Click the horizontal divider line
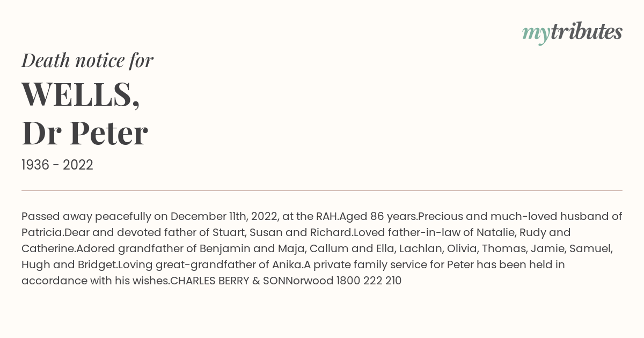644x338 pixels. coord(322,190)
